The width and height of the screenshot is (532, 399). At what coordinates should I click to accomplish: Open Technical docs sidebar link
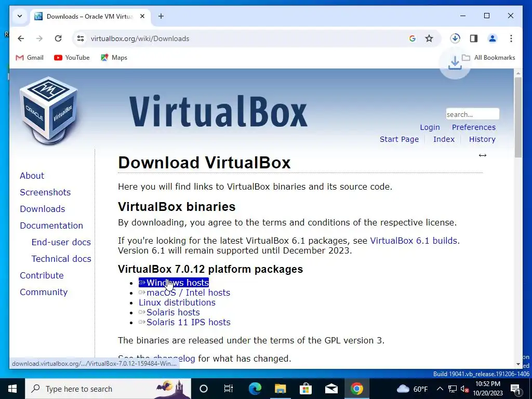click(61, 259)
